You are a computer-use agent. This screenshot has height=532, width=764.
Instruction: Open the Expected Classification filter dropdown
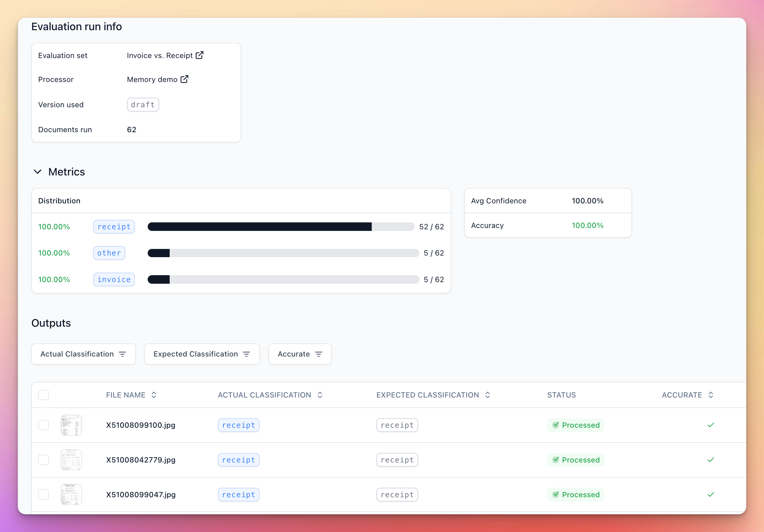click(202, 354)
